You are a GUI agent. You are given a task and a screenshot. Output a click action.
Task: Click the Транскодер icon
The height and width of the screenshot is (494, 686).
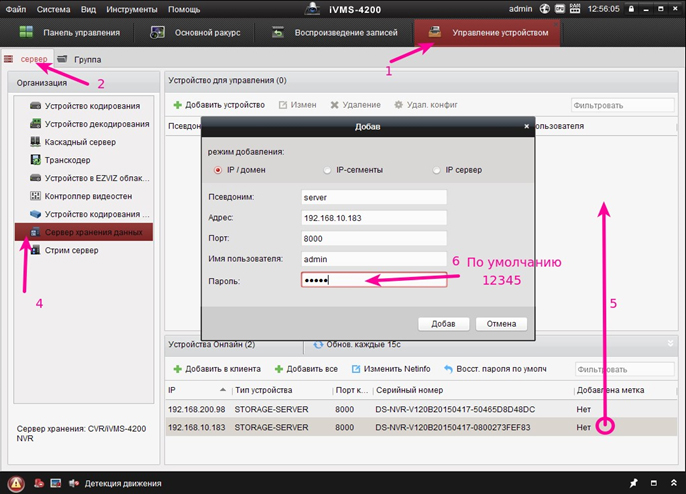[35, 160]
